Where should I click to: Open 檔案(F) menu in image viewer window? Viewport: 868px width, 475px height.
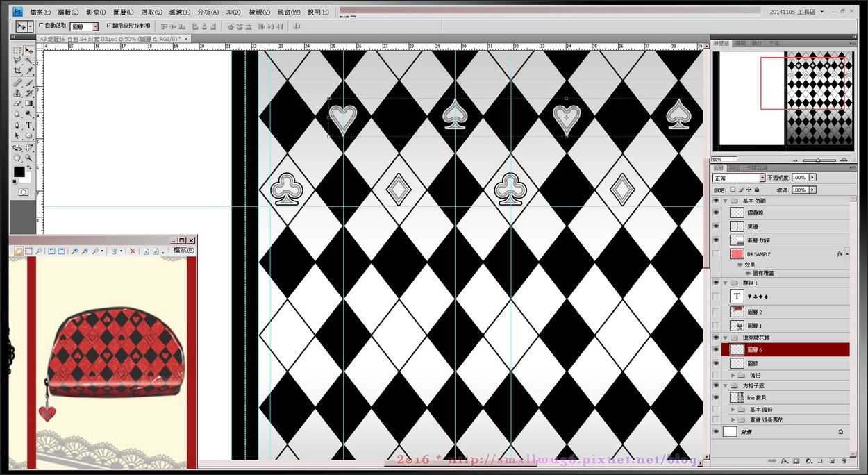point(184,250)
